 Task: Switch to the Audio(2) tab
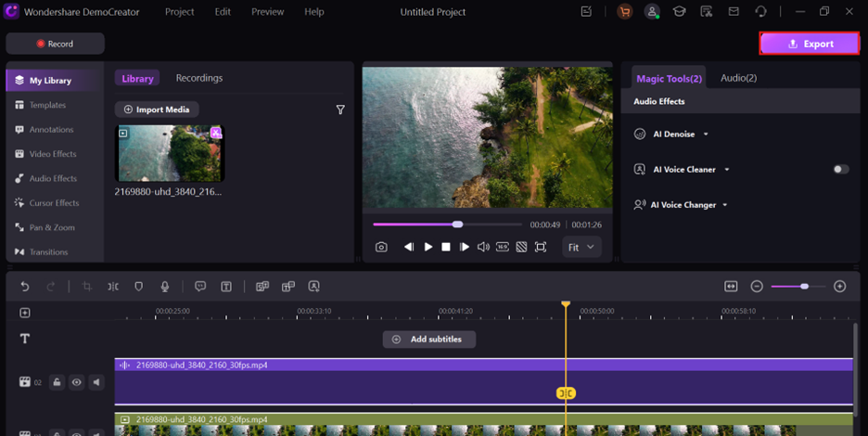pyautogui.click(x=738, y=78)
